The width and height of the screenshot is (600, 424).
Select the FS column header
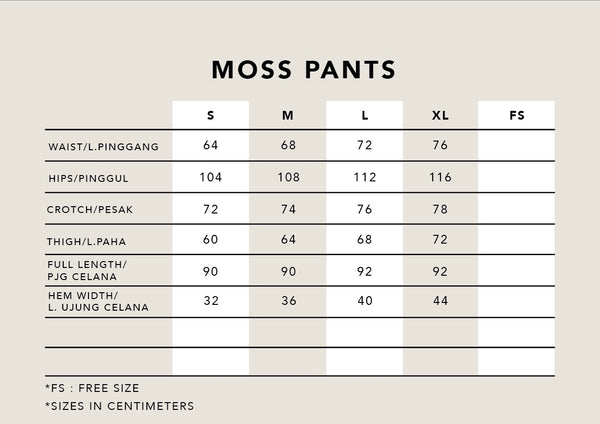pos(517,116)
